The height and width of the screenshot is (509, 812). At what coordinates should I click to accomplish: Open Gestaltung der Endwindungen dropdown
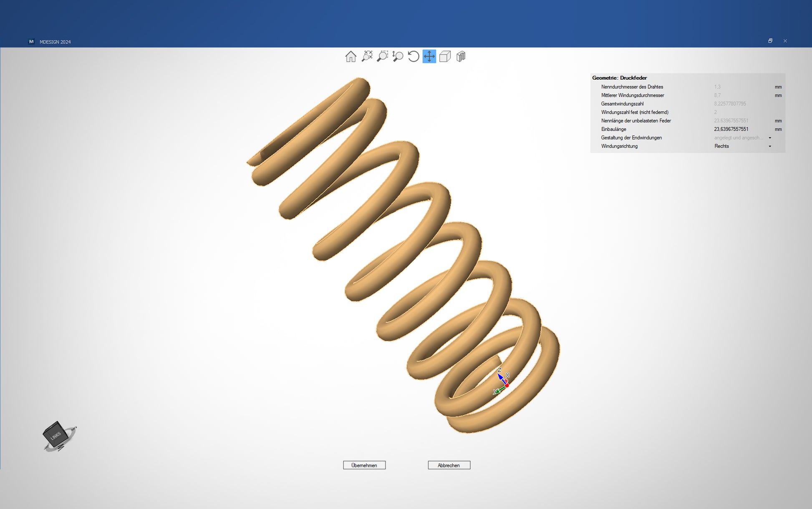(770, 138)
